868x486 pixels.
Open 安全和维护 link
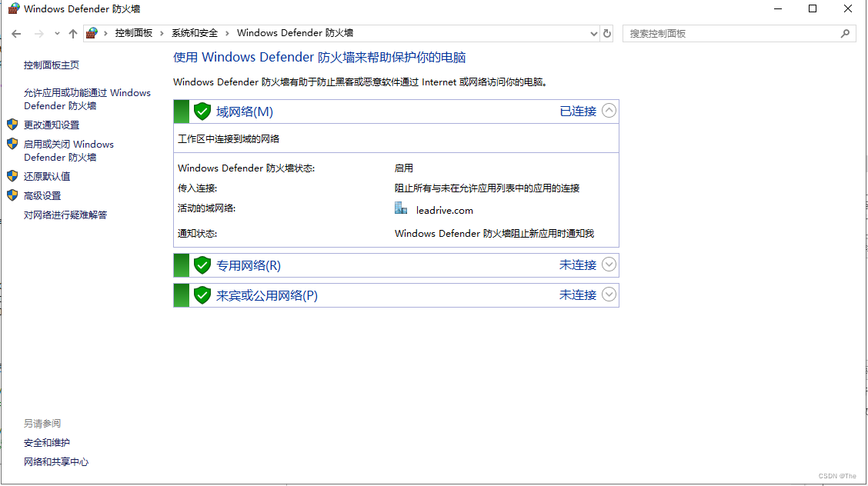pos(46,443)
